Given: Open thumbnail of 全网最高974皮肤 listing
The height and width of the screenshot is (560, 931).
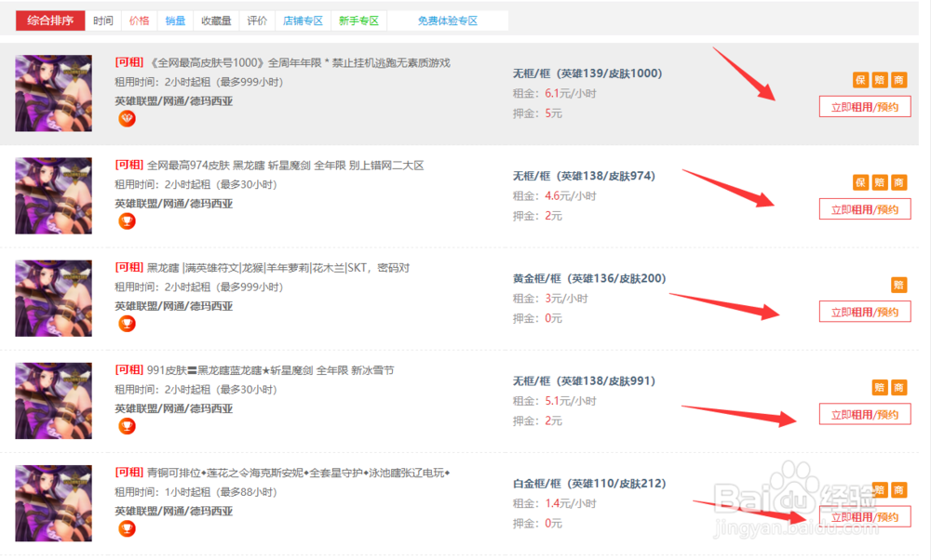Looking at the screenshot, I should (x=53, y=195).
